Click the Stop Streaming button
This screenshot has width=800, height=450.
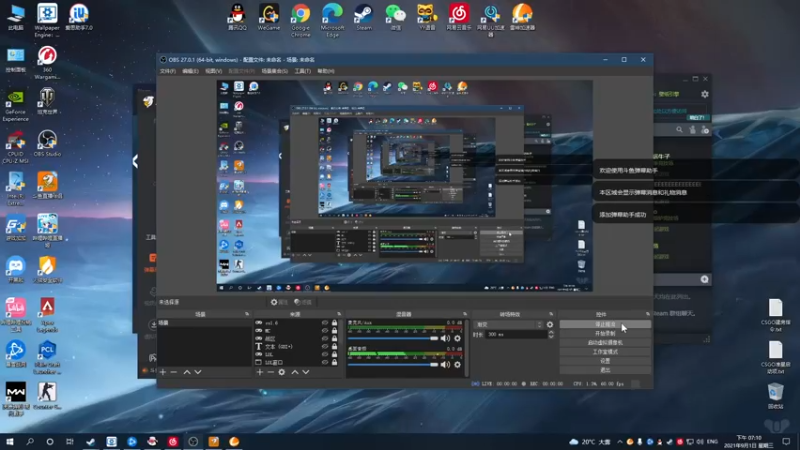pyautogui.click(x=605, y=324)
